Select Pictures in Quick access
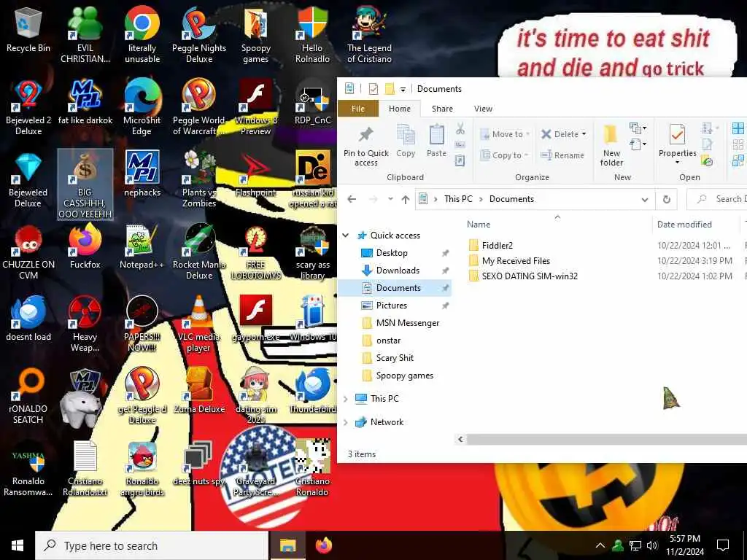The image size is (747, 560). [x=392, y=306]
